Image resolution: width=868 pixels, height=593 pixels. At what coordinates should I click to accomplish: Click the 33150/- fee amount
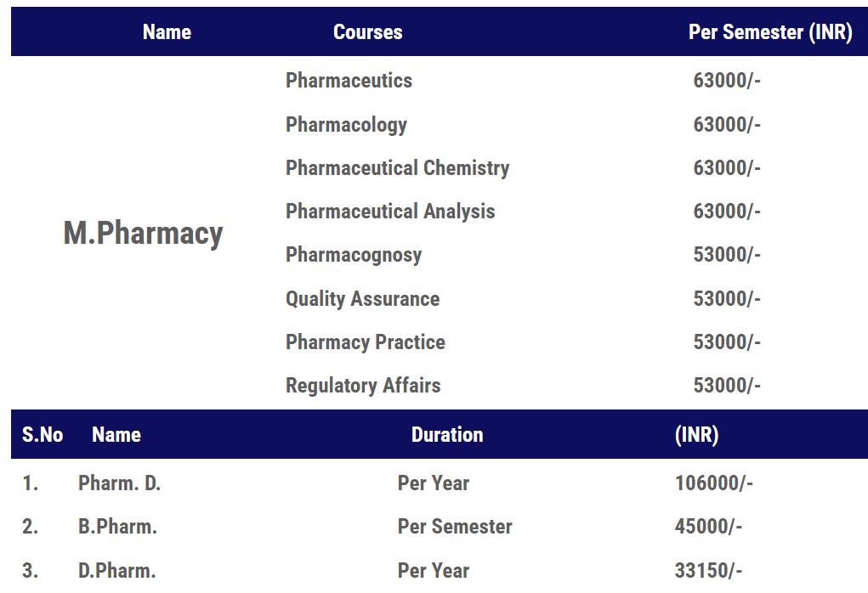point(708,571)
